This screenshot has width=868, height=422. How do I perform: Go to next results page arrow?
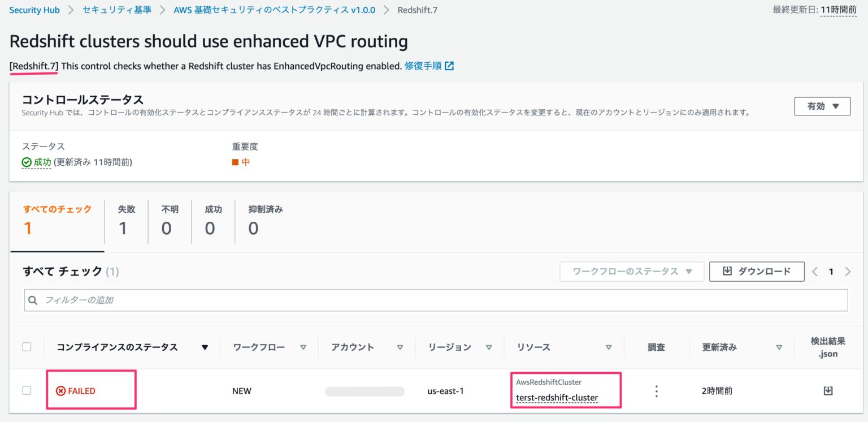click(848, 272)
